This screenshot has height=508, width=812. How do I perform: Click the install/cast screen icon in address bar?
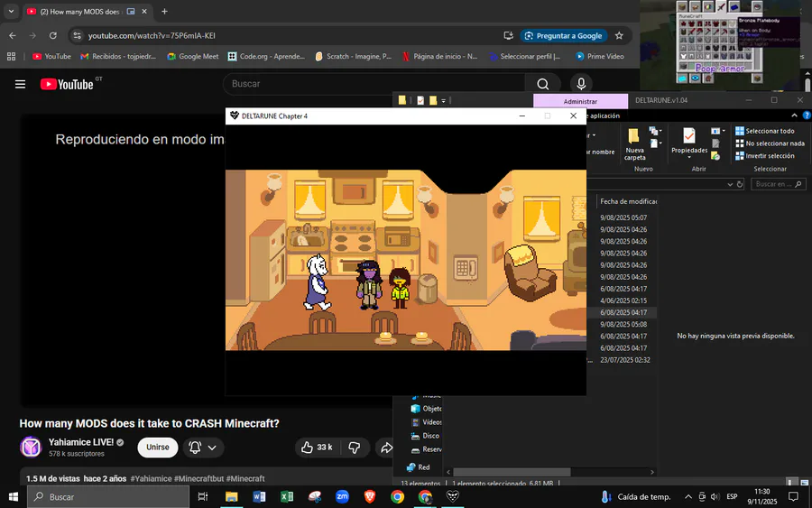coord(508,36)
